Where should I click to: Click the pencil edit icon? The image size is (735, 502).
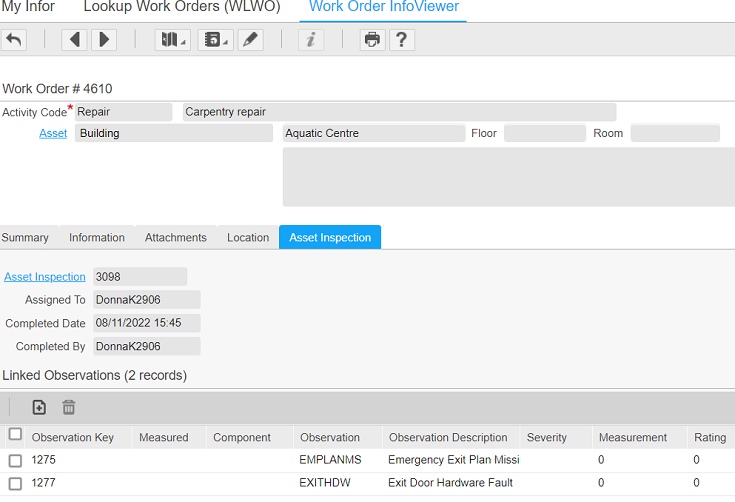pos(251,40)
